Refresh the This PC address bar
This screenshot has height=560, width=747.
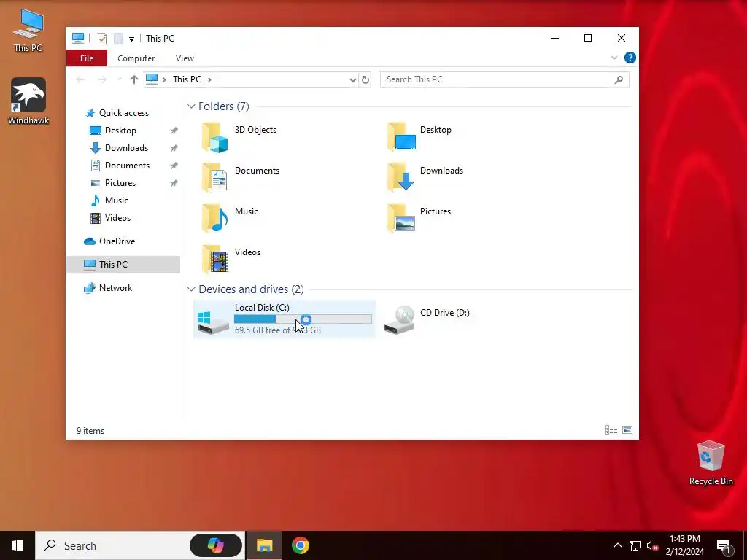click(365, 79)
